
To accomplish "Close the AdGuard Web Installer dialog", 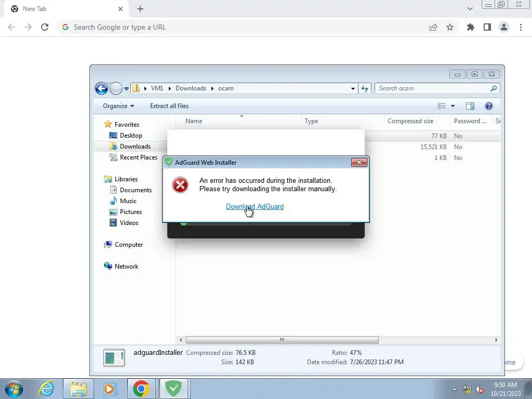I will click(359, 163).
